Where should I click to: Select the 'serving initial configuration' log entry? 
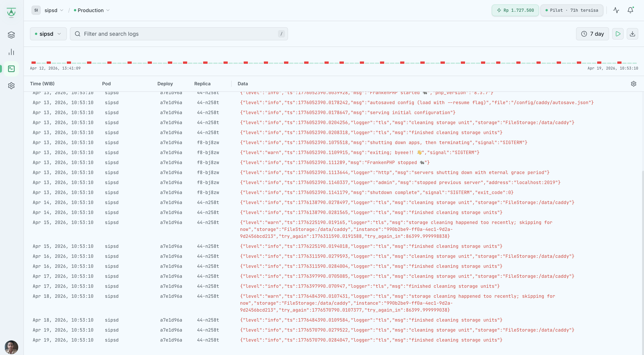tap(334, 113)
